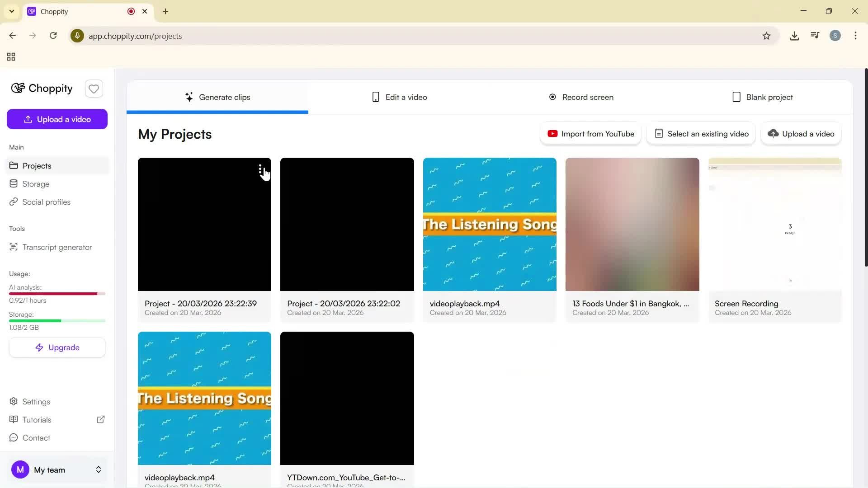Open Projects from the sidebar folder icon
868x488 pixels.
click(x=14, y=165)
